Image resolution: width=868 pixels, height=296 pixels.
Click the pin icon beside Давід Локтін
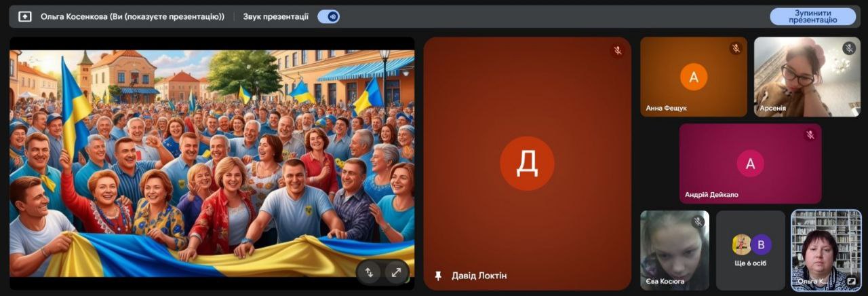438,276
